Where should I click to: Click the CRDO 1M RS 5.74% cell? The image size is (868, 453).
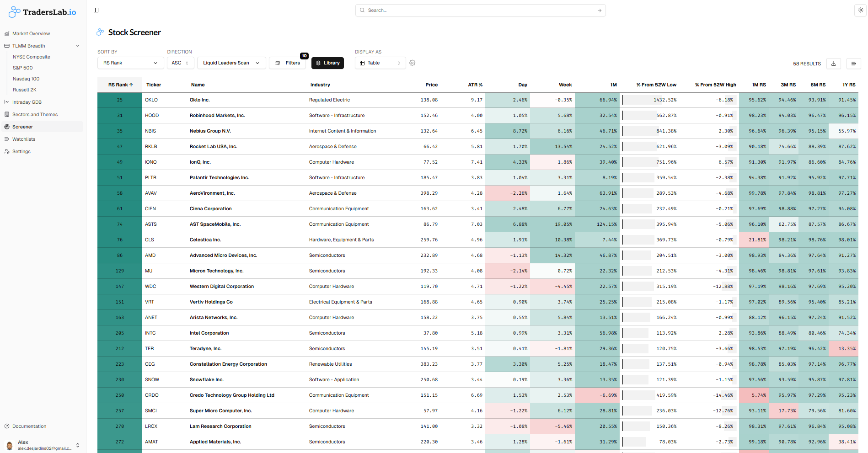click(754, 395)
